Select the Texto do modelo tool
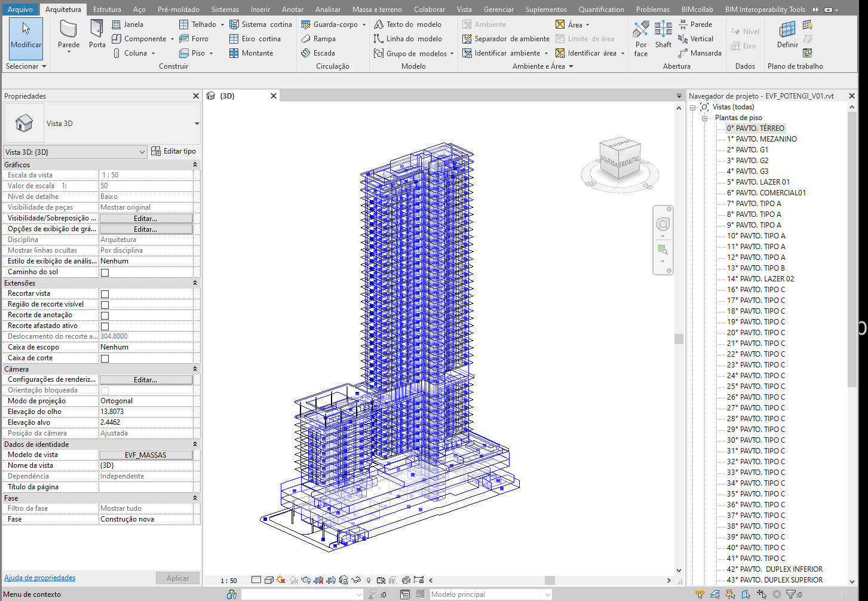The height and width of the screenshot is (601, 868). coord(408,24)
